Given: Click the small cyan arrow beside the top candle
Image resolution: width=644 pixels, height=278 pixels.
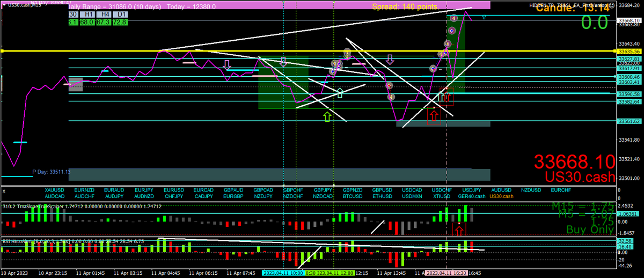Looking at the screenshot, I should 484,18.
